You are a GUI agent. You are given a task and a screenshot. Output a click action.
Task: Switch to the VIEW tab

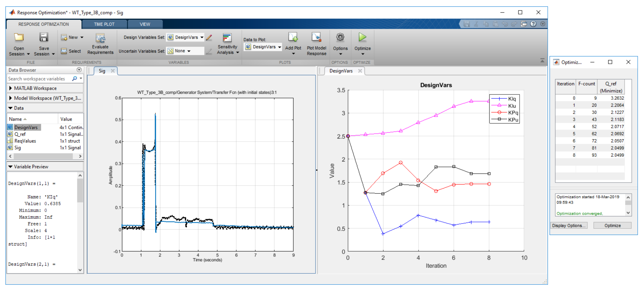(145, 24)
